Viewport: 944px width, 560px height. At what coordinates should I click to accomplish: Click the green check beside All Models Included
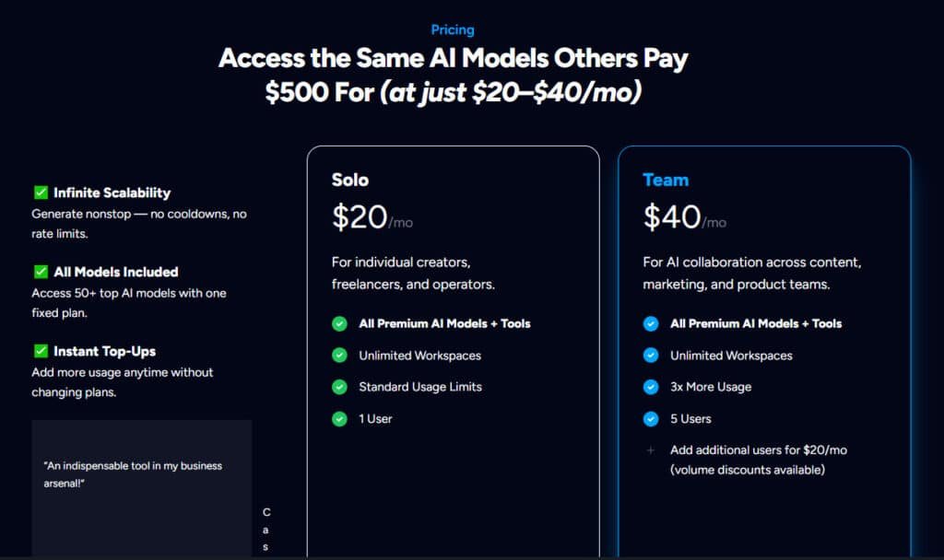(x=40, y=271)
